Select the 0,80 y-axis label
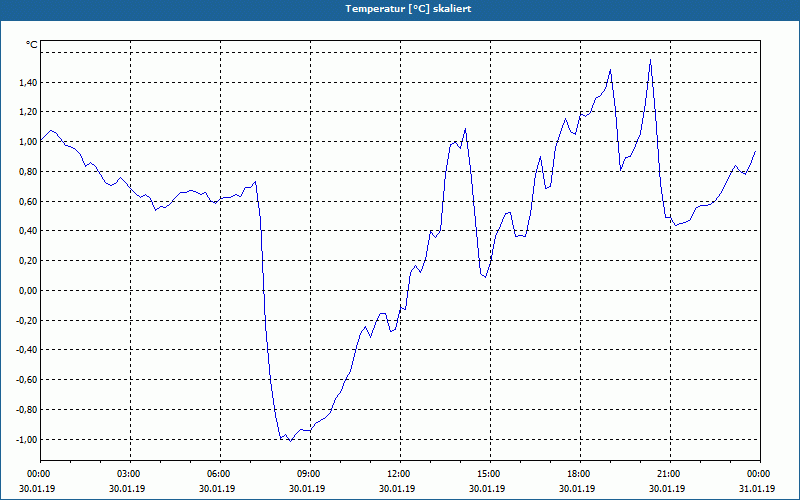This screenshot has width=800, height=500. (28, 172)
